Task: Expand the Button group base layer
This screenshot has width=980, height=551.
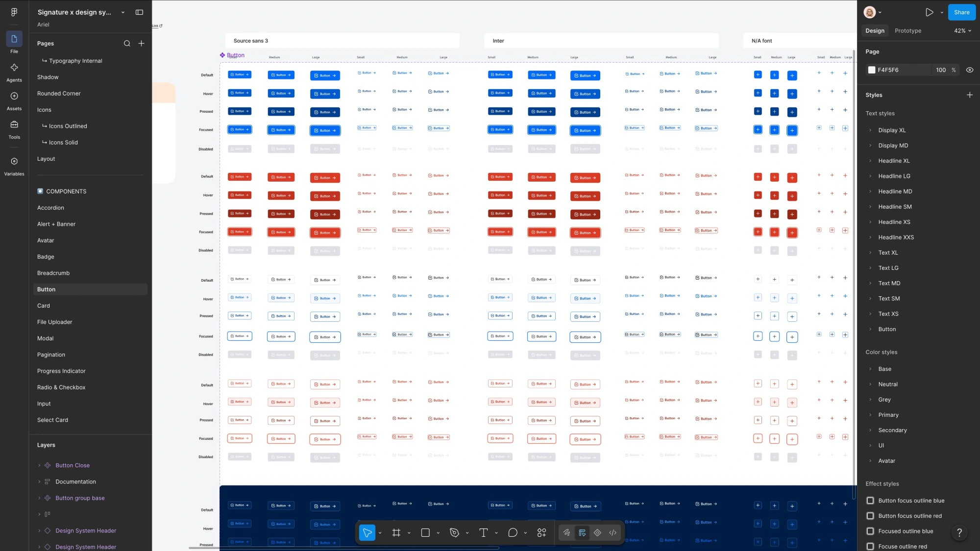Action: pyautogui.click(x=39, y=498)
